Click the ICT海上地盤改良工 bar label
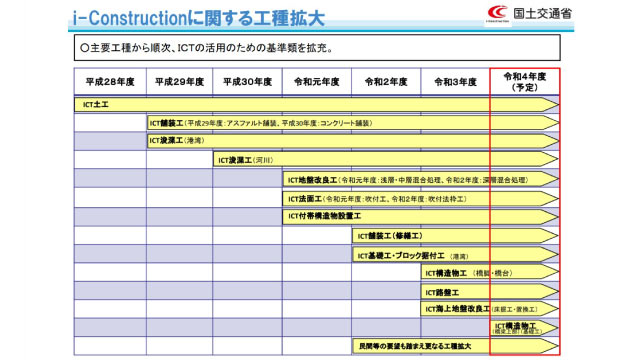The height and width of the screenshot is (360, 640). (482, 309)
